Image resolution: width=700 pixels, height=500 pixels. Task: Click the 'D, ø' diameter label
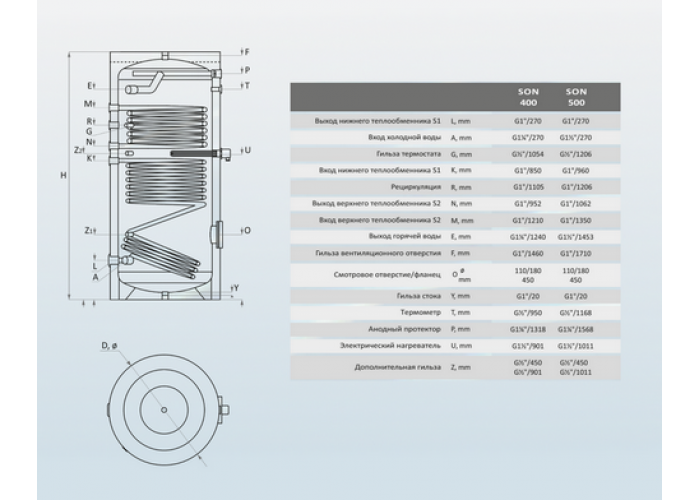click(x=109, y=345)
